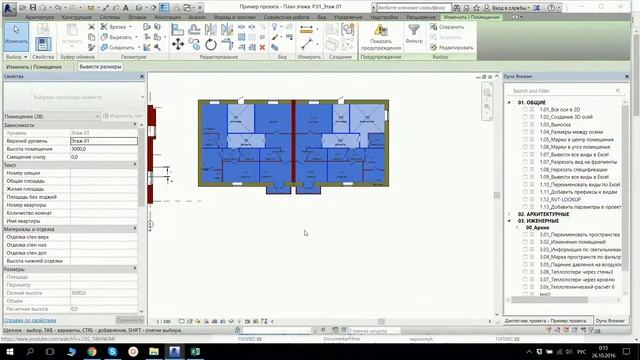The height and width of the screenshot is (360, 640).
Task: Collapse the 01. ОБЩИЕ tree node
Action: coord(509,102)
